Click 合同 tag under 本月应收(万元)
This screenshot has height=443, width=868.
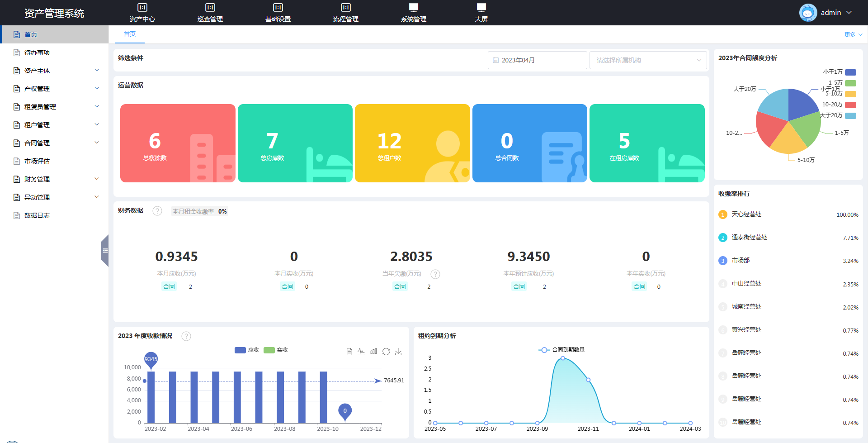click(169, 286)
